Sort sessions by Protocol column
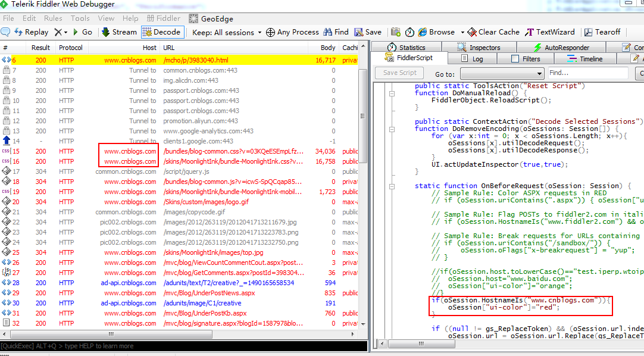This screenshot has height=356, width=644. [x=71, y=48]
